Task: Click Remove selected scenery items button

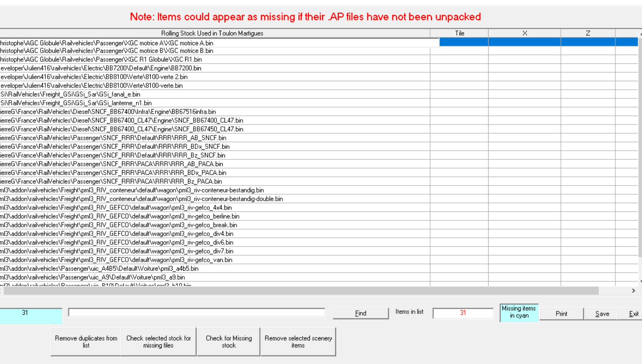Action: (298, 342)
